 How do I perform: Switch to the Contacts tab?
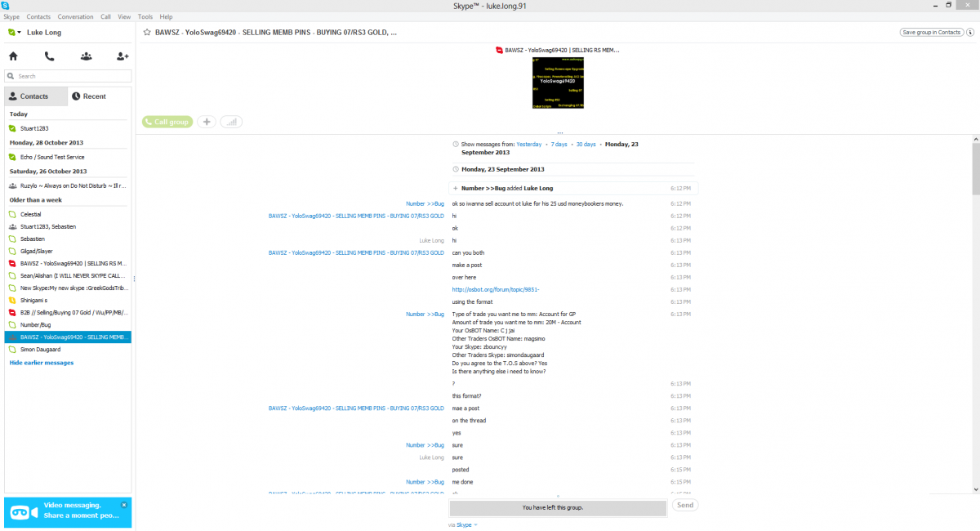34,96
